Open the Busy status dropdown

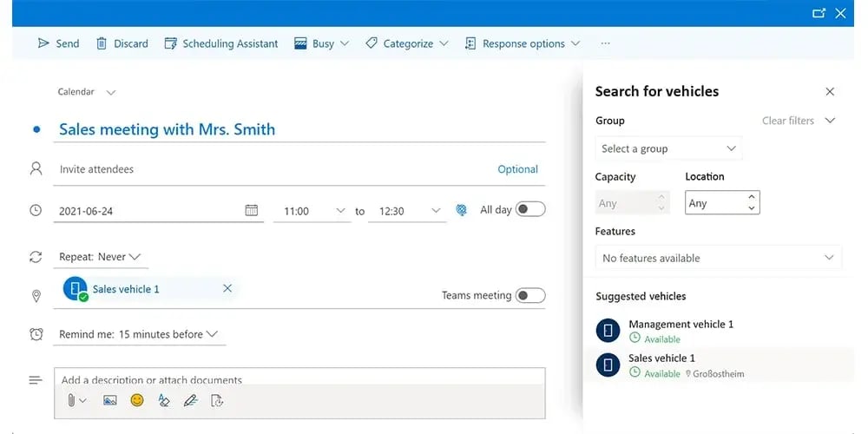pos(322,43)
